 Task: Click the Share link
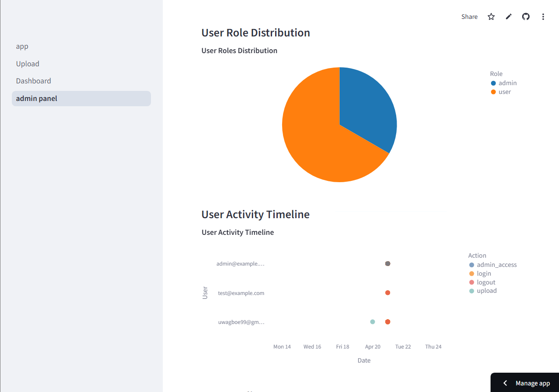click(x=469, y=16)
